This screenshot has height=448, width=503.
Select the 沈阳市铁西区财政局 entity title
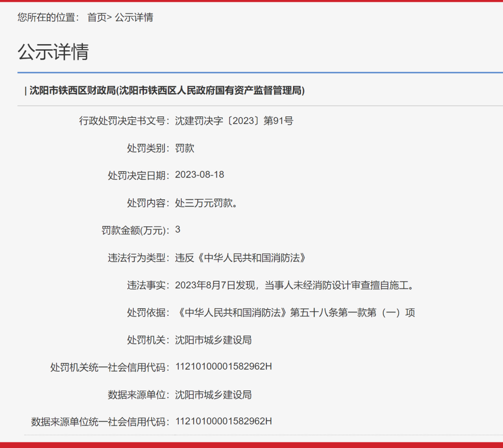(167, 90)
